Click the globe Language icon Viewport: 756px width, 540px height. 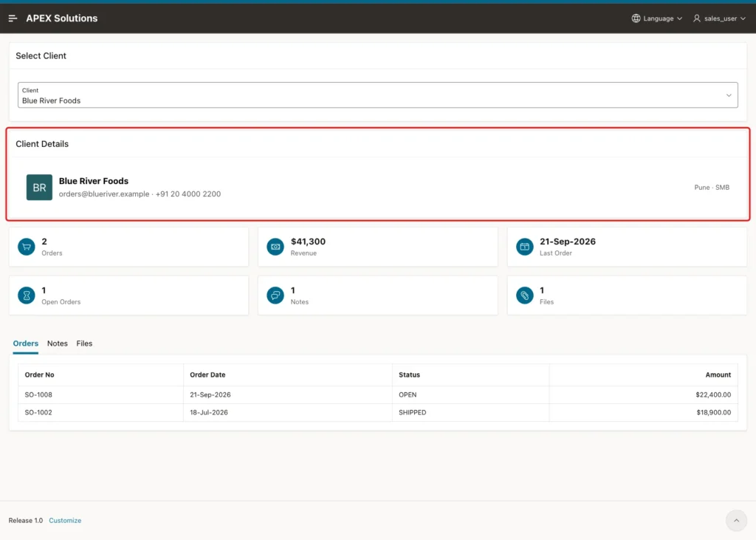click(x=636, y=18)
